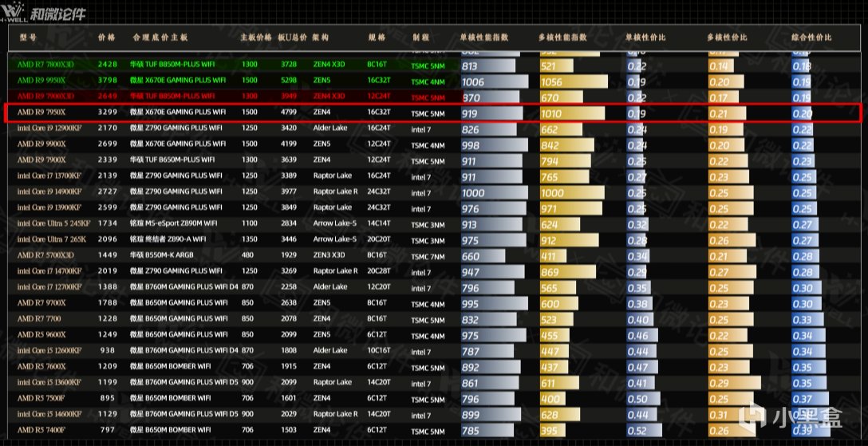Click the Arrow Lake-S cell for Ultra 5 245KF
Viewport: 868px width, 446px height.
click(x=335, y=223)
